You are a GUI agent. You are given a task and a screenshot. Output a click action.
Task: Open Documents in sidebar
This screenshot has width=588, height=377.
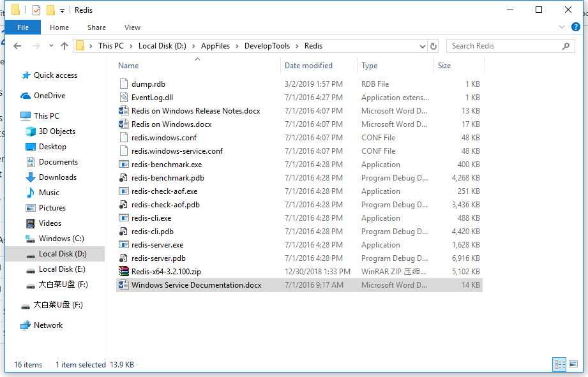point(58,162)
